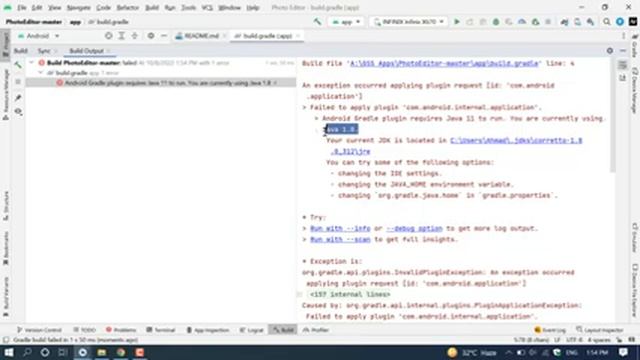Click the Windows Start button on the taskbar
This screenshot has width=640, height=360.
click(8, 352)
